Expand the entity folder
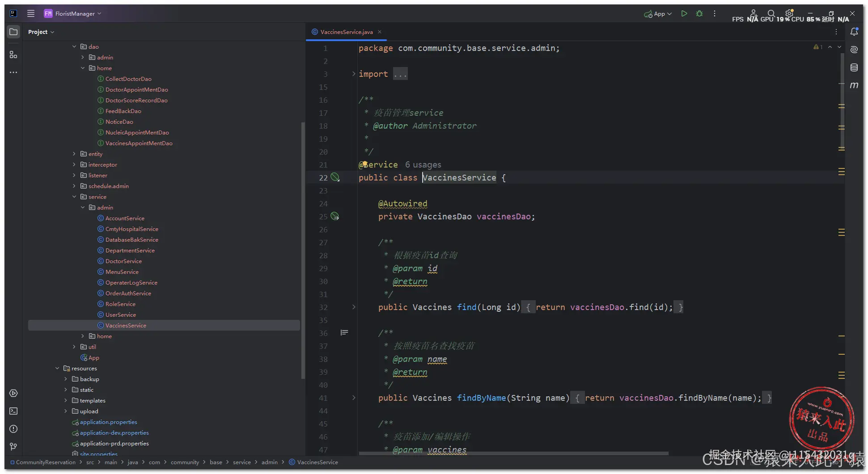Image resolution: width=868 pixels, height=474 pixels. [x=74, y=154]
